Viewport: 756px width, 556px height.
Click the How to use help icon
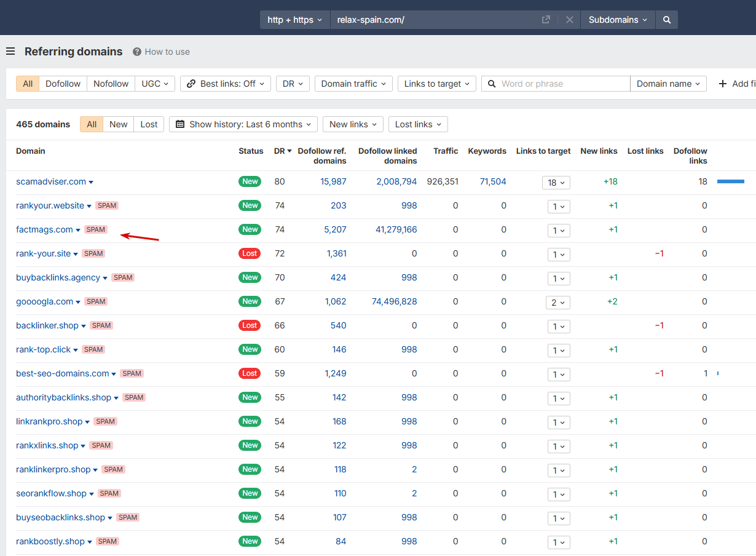[x=137, y=52]
